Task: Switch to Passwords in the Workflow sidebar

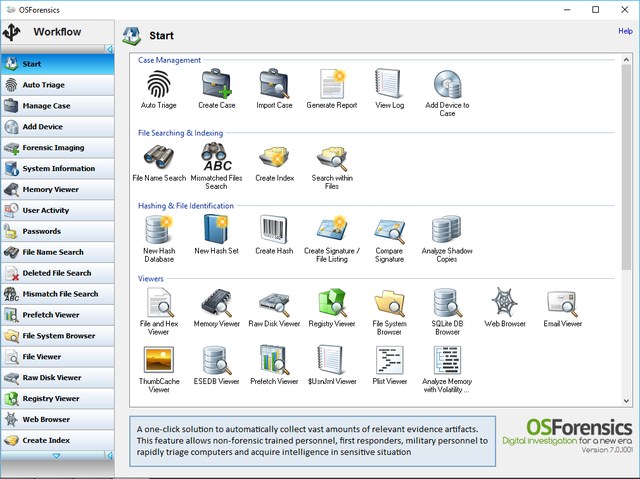Action: pyautogui.click(x=57, y=231)
